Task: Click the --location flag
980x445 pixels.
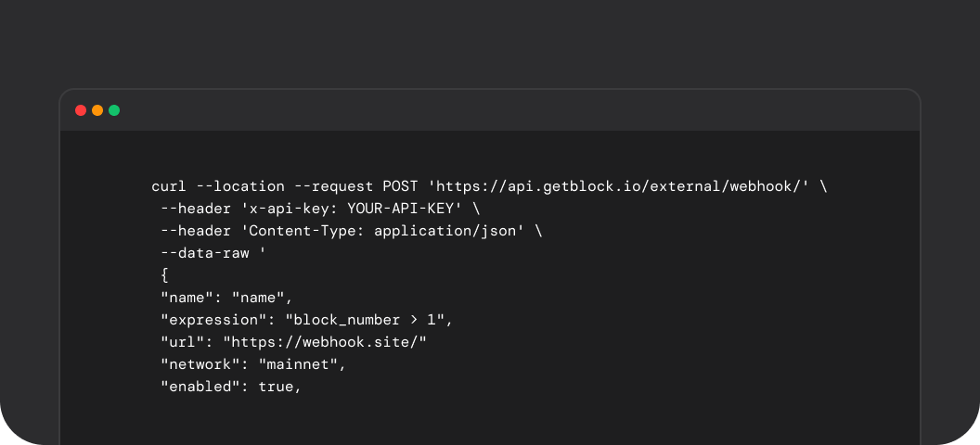Action: (x=240, y=186)
